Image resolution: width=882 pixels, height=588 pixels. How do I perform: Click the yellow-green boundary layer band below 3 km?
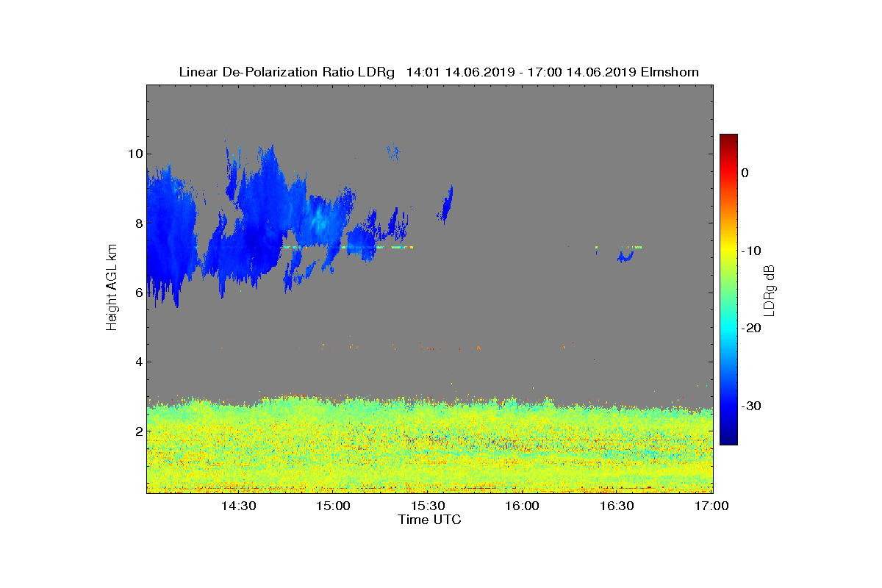click(x=430, y=445)
